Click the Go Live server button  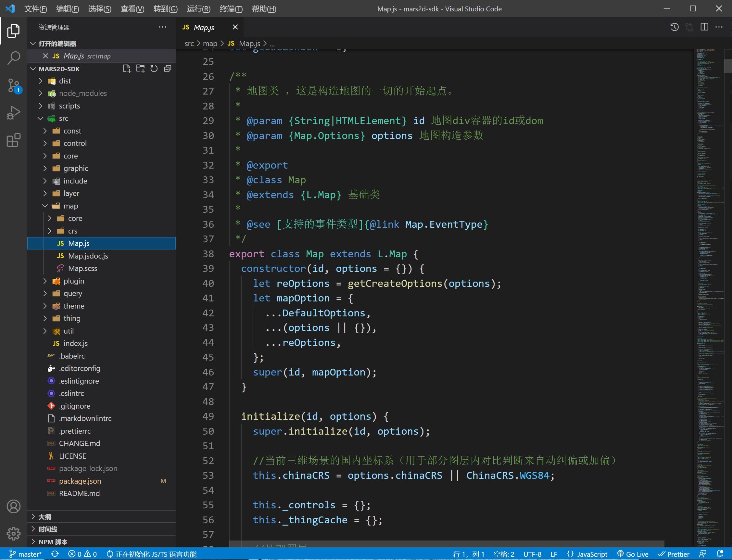click(633, 554)
